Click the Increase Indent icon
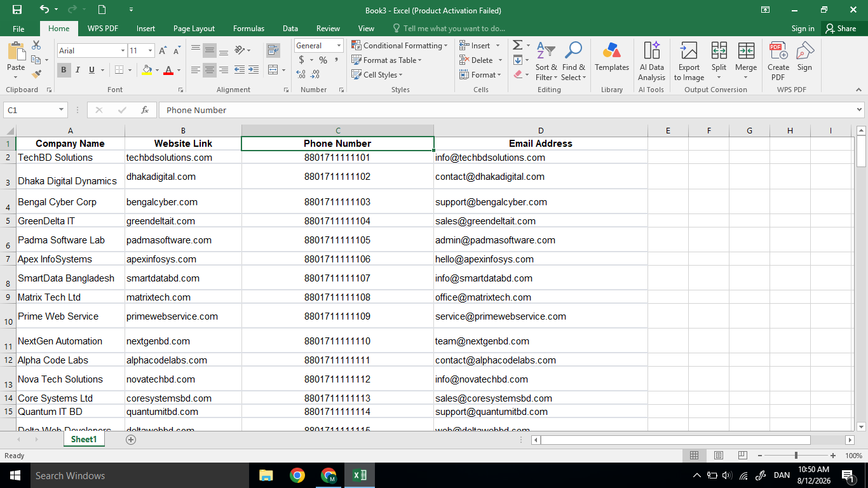The height and width of the screenshot is (488, 868). tap(254, 70)
